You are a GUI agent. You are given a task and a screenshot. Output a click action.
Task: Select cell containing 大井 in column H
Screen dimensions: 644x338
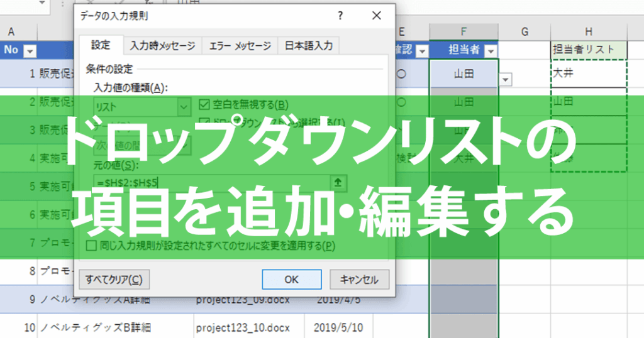[x=589, y=74]
